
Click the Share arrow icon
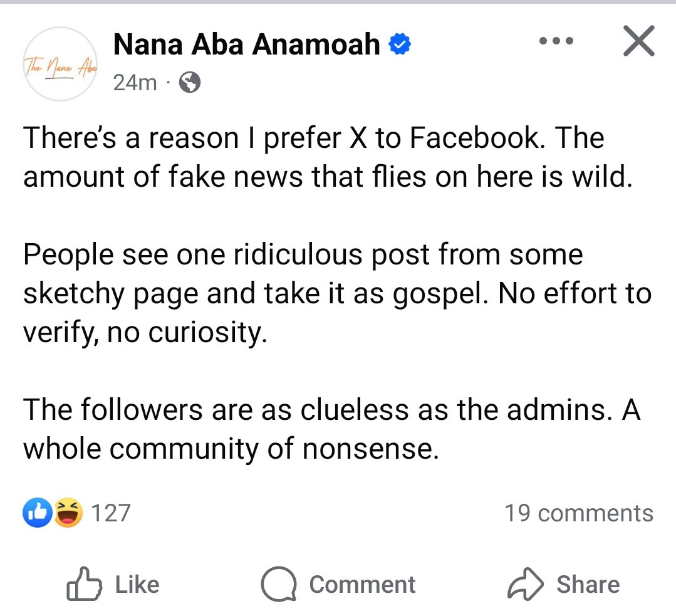click(x=524, y=585)
